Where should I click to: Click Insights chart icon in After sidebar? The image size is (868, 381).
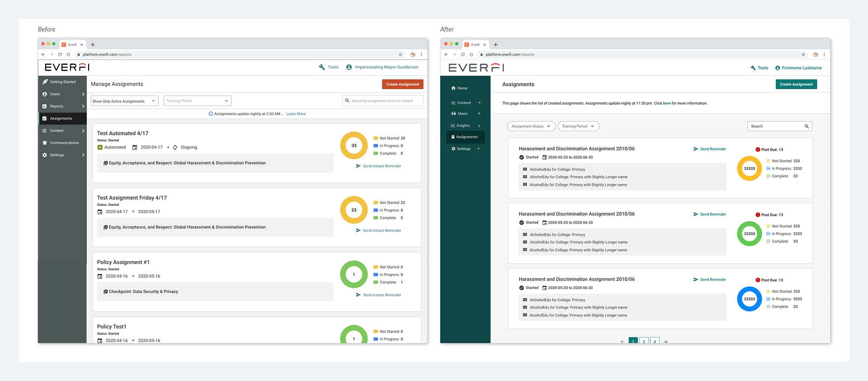click(453, 126)
